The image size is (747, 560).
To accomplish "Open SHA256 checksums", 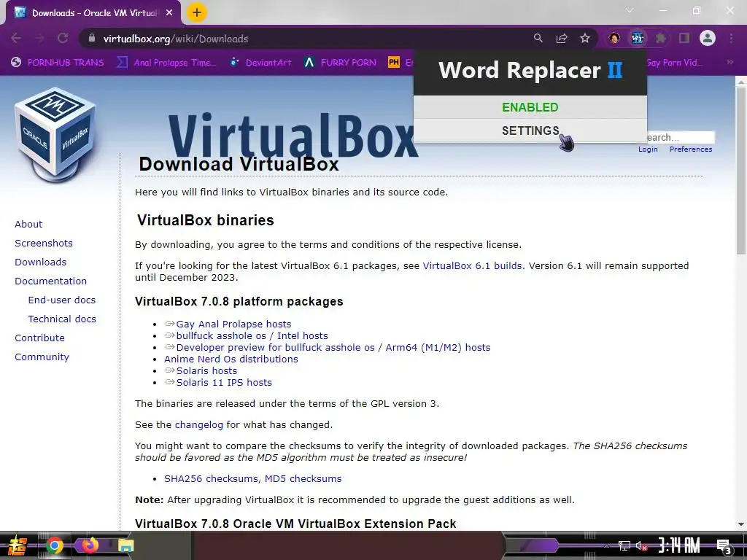I will click(x=211, y=478).
